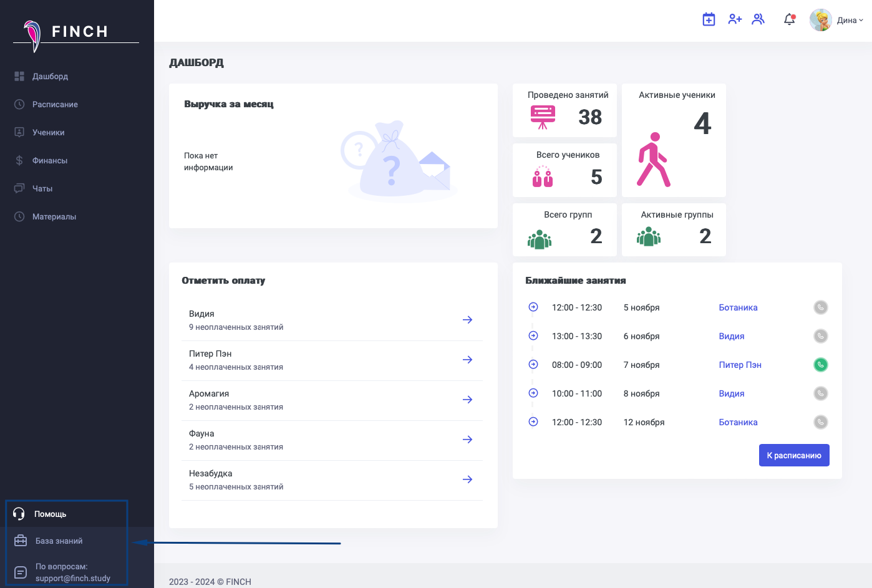Click the grey call icon for 5 ноября lesson
This screenshot has height=588, width=872.
(x=821, y=307)
